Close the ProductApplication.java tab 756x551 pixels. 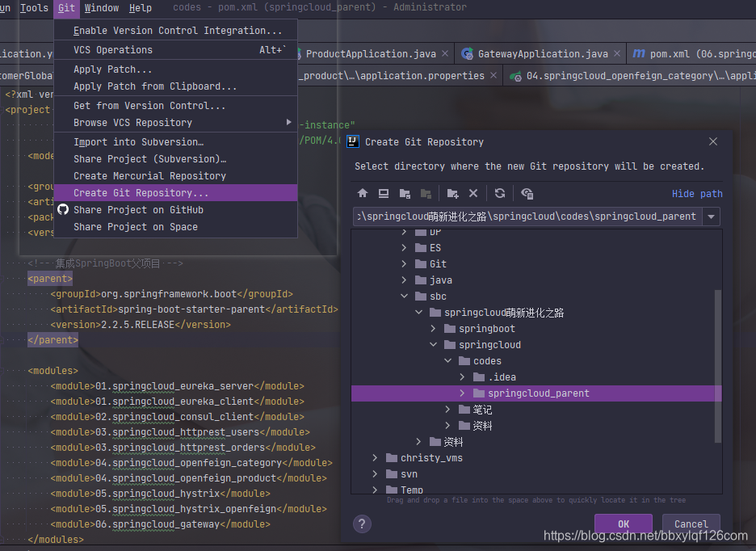445,53
